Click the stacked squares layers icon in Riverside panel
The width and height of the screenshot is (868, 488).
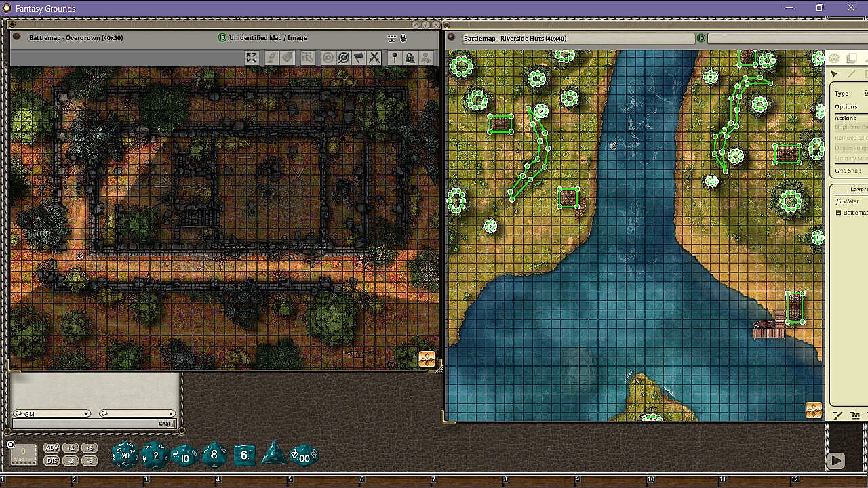851,58
